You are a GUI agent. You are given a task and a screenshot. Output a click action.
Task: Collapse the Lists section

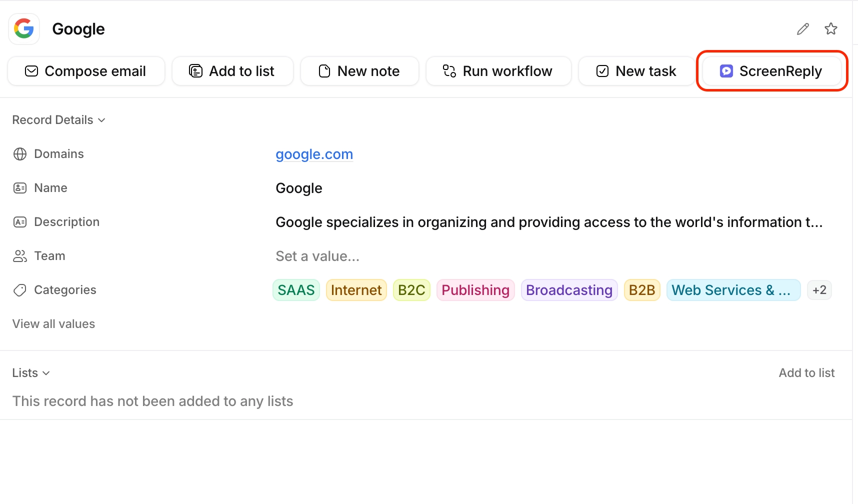tap(31, 373)
